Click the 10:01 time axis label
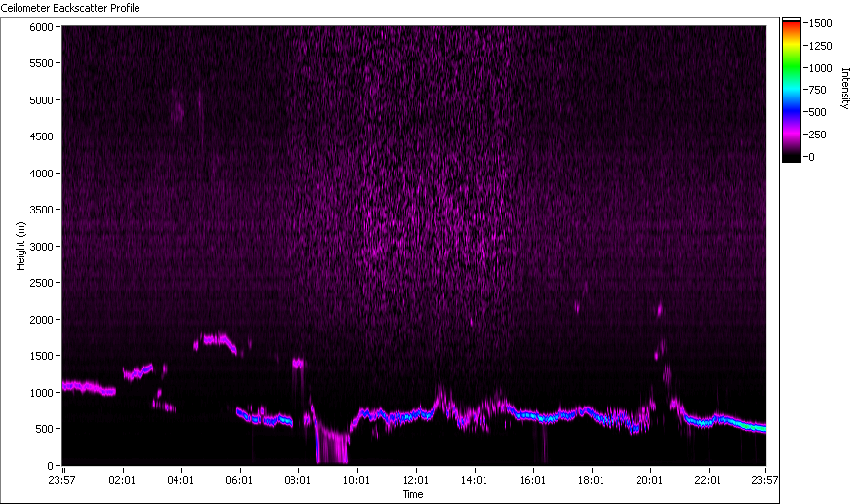This screenshot has height=504, width=854. click(356, 480)
